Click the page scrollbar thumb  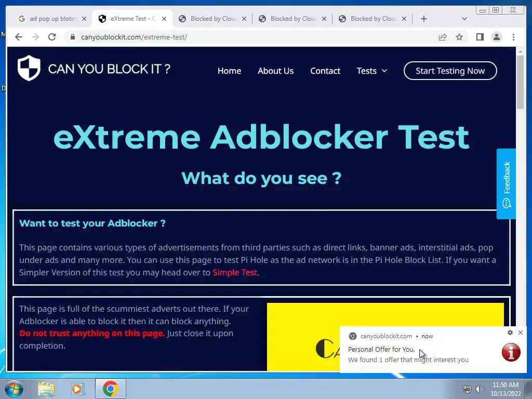click(x=520, y=82)
